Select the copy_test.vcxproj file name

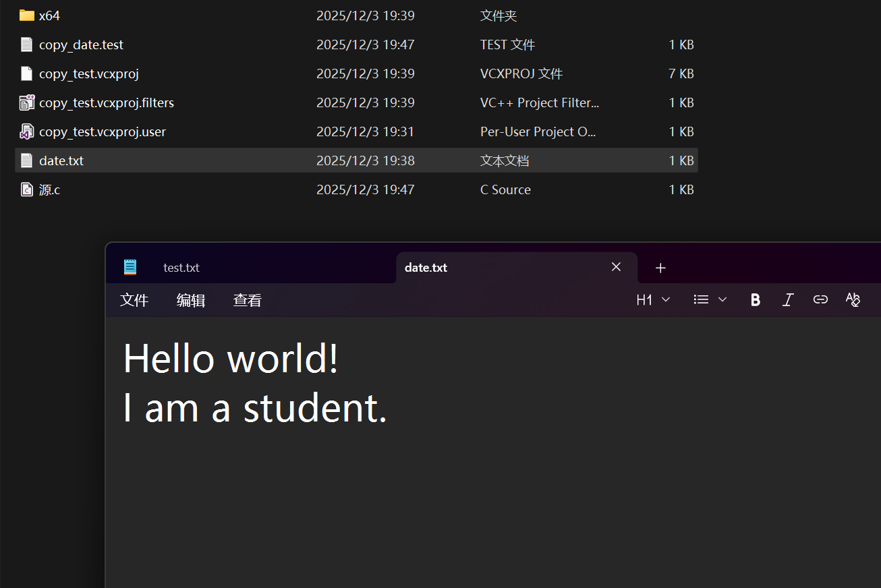[89, 73]
